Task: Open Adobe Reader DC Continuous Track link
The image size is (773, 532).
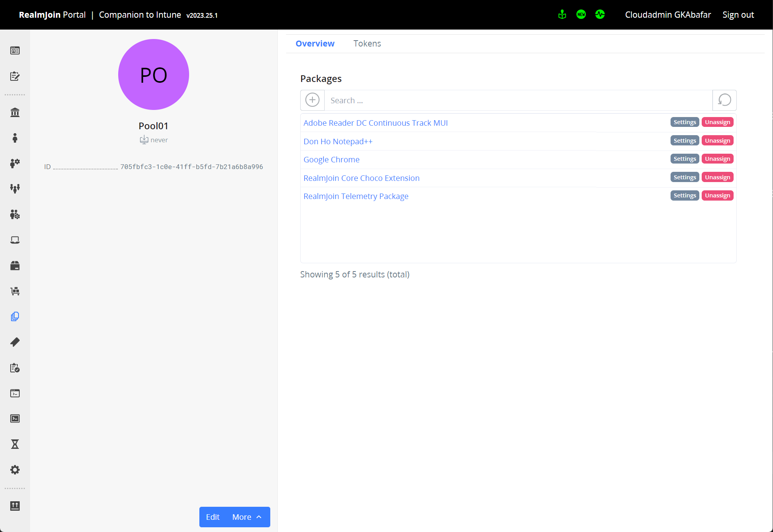Action: [x=375, y=123]
